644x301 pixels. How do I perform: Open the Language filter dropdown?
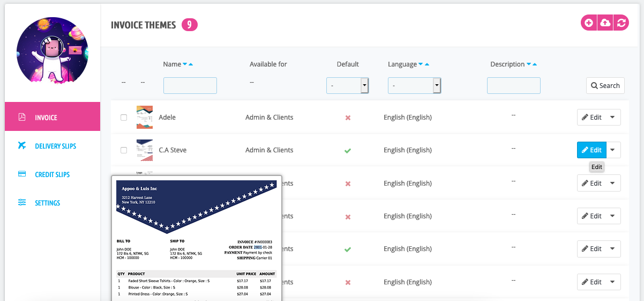[414, 85]
